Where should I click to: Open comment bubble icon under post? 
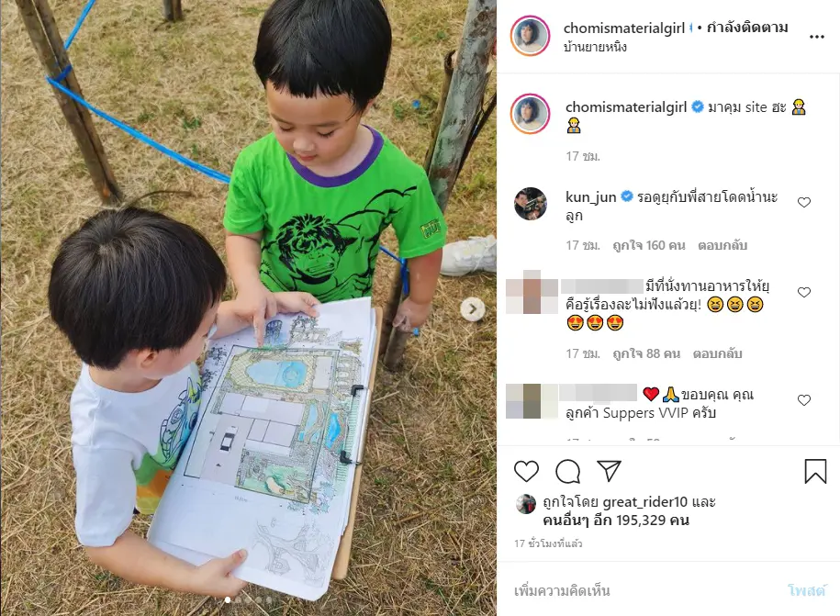568,471
